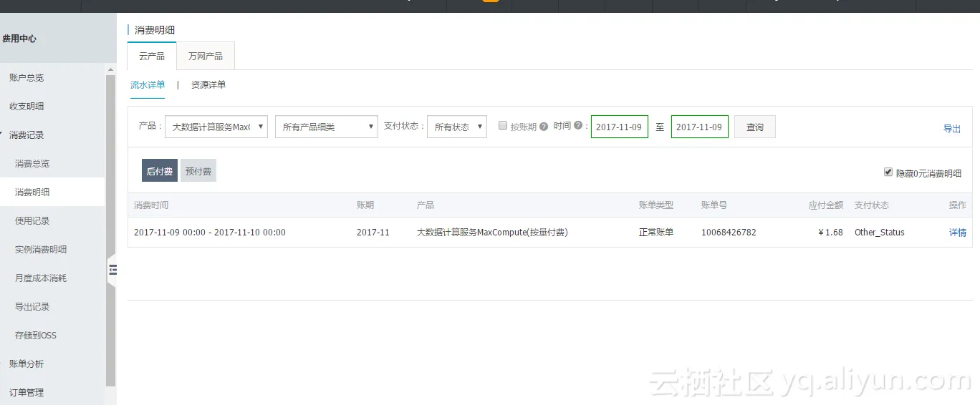Select the 资源详单 sub-tab
Image resolution: width=980 pixels, height=405 pixels.
(208, 84)
